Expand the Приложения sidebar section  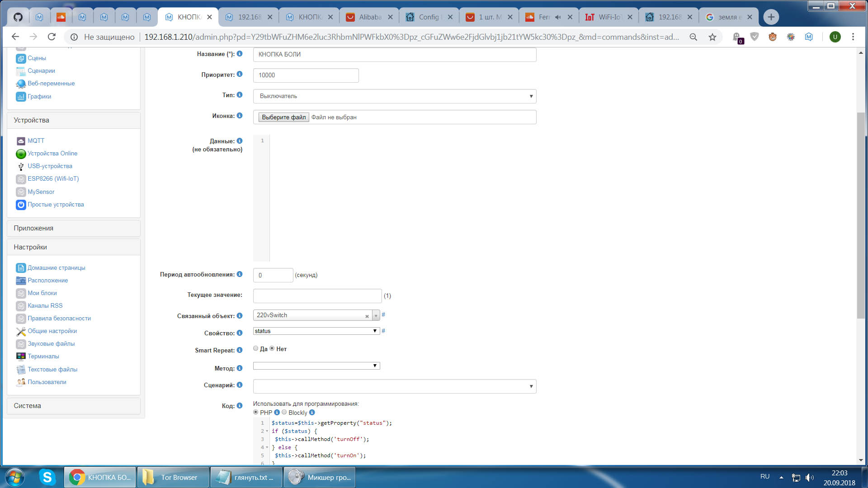tap(74, 228)
